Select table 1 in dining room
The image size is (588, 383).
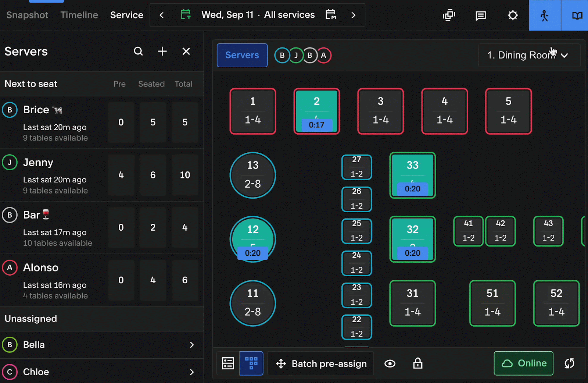pyautogui.click(x=253, y=111)
